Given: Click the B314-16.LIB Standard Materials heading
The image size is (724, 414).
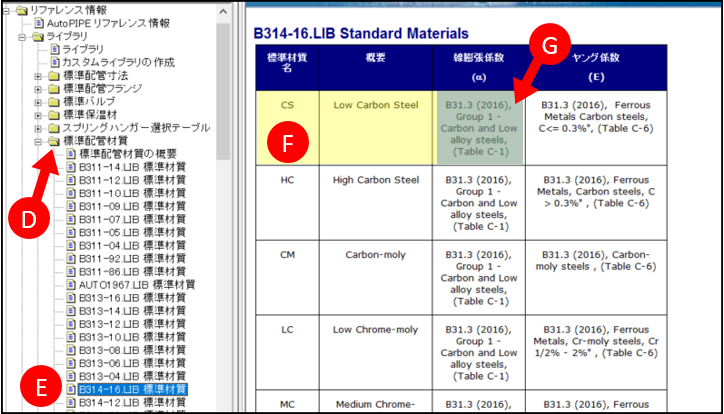Looking at the screenshot, I should click(x=361, y=34).
